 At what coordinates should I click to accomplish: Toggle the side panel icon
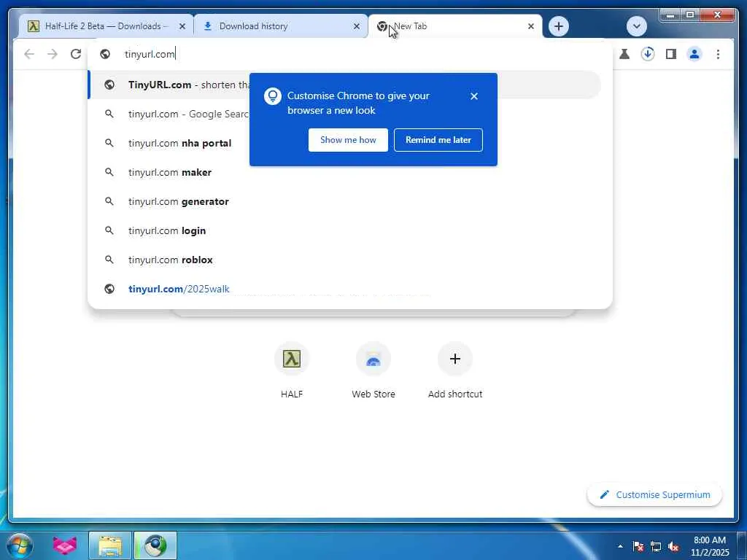tap(671, 54)
